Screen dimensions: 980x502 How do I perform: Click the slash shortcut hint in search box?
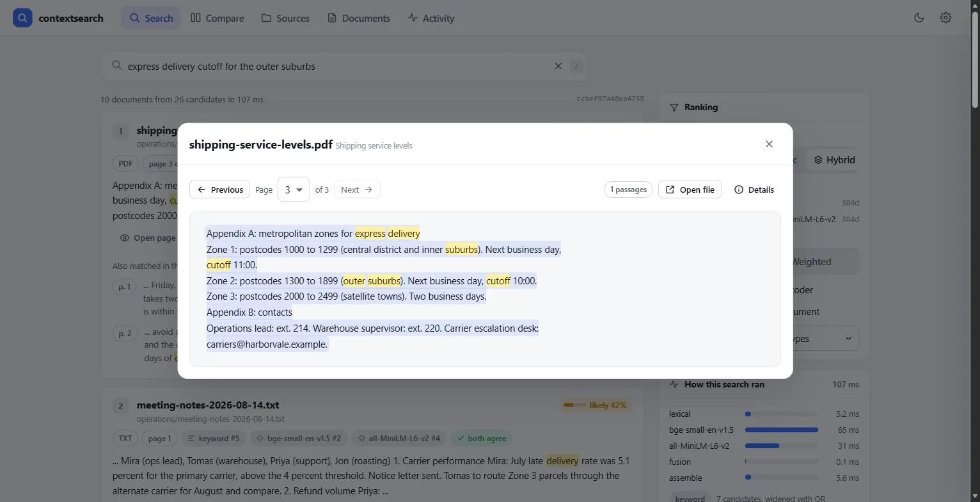coord(576,66)
